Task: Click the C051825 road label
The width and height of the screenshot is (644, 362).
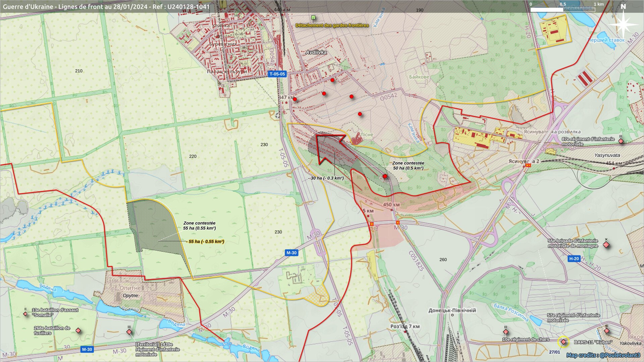Action: 416,261
